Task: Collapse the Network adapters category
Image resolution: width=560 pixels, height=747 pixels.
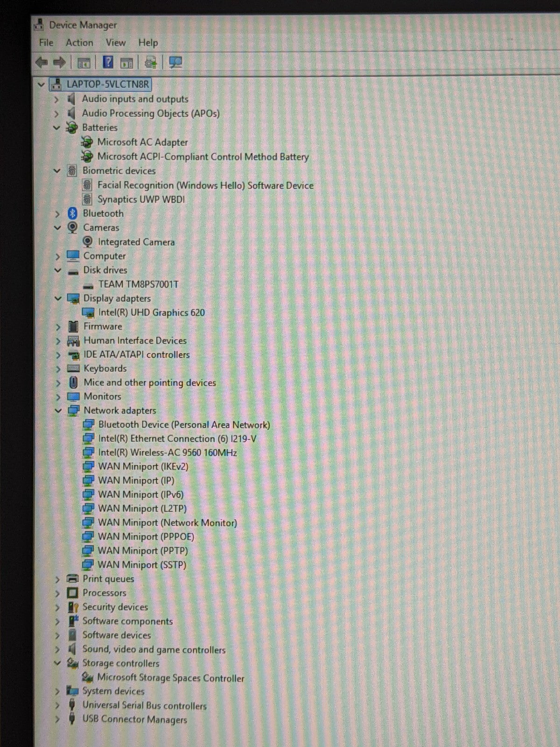Action: pyautogui.click(x=58, y=411)
